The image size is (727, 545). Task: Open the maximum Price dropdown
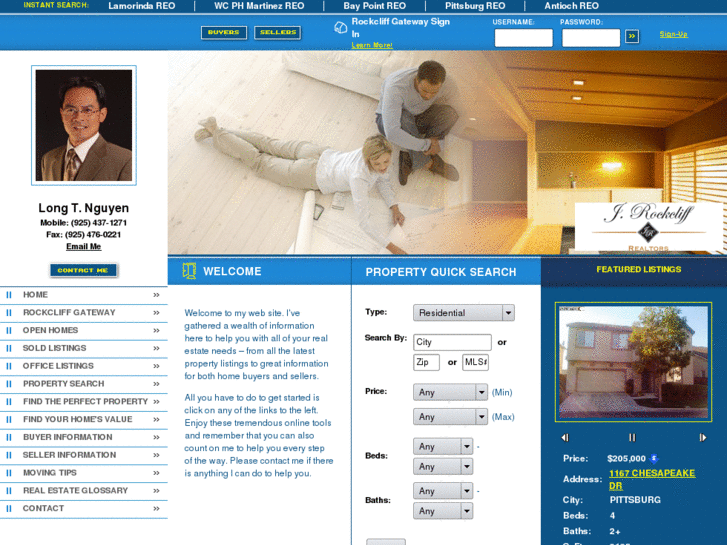point(450,417)
